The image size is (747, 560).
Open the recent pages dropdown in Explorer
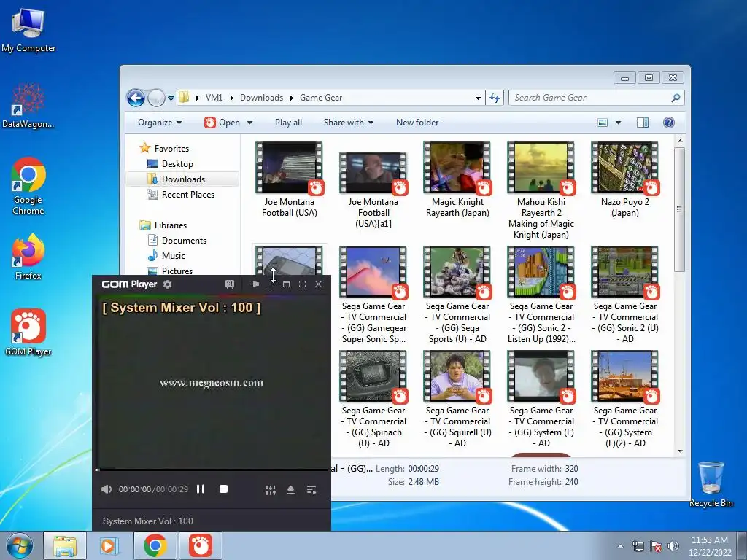point(171,98)
